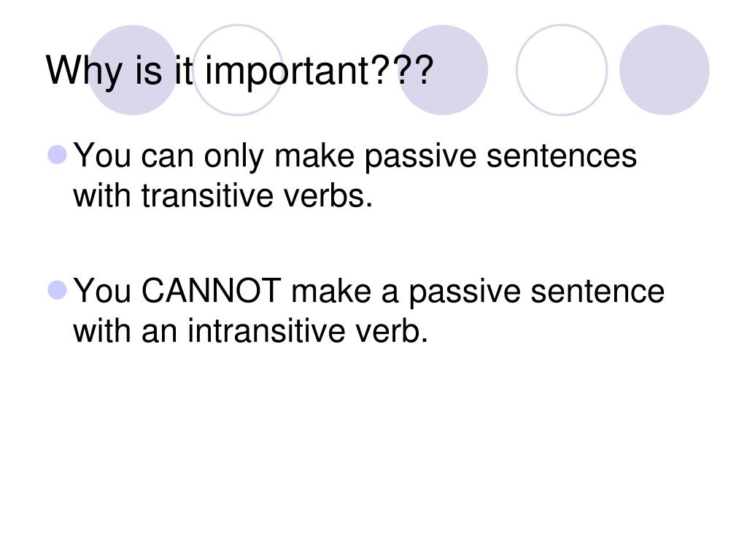Click the rightmost filled lavender circle
This screenshot has height=560, width=747.
coord(665,70)
